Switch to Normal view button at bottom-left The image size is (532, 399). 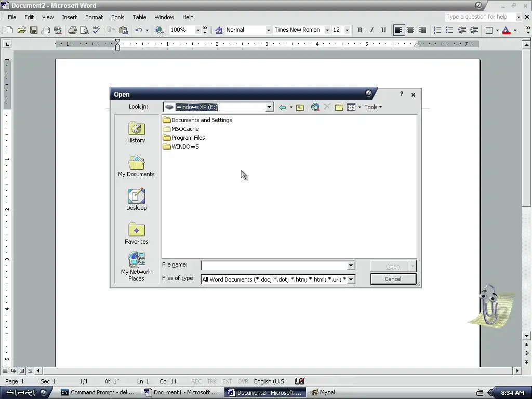(5, 371)
